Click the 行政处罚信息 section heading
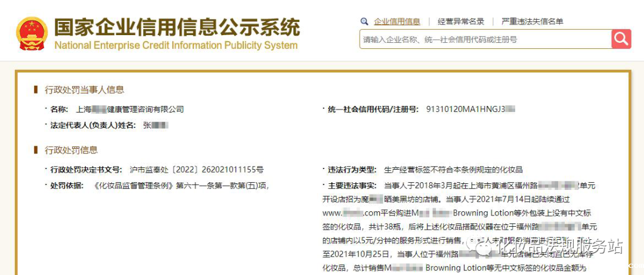Screen dimensions: 644x275 72,150
